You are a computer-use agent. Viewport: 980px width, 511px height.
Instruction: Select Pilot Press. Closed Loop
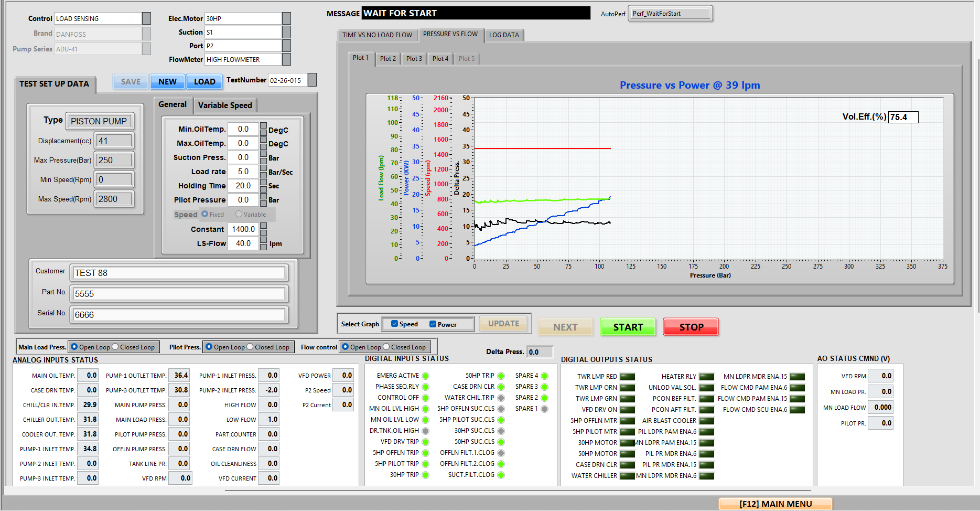[250, 347]
